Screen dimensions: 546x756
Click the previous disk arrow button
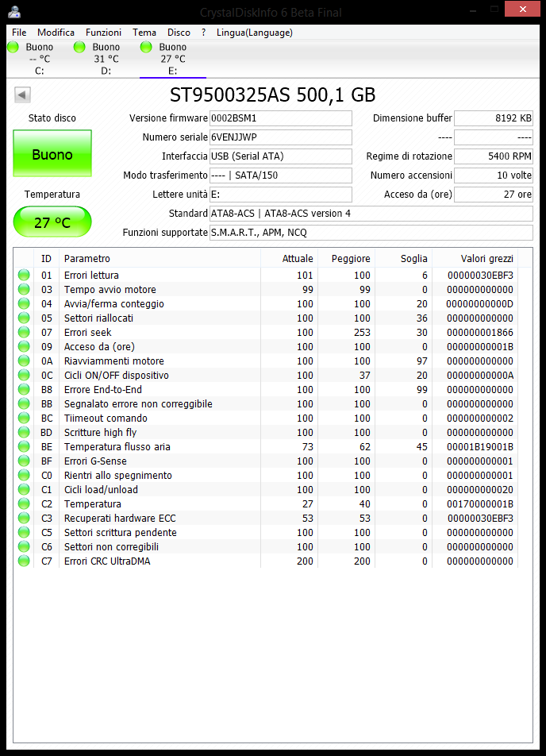pyautogui.click(x=22, y=94)
